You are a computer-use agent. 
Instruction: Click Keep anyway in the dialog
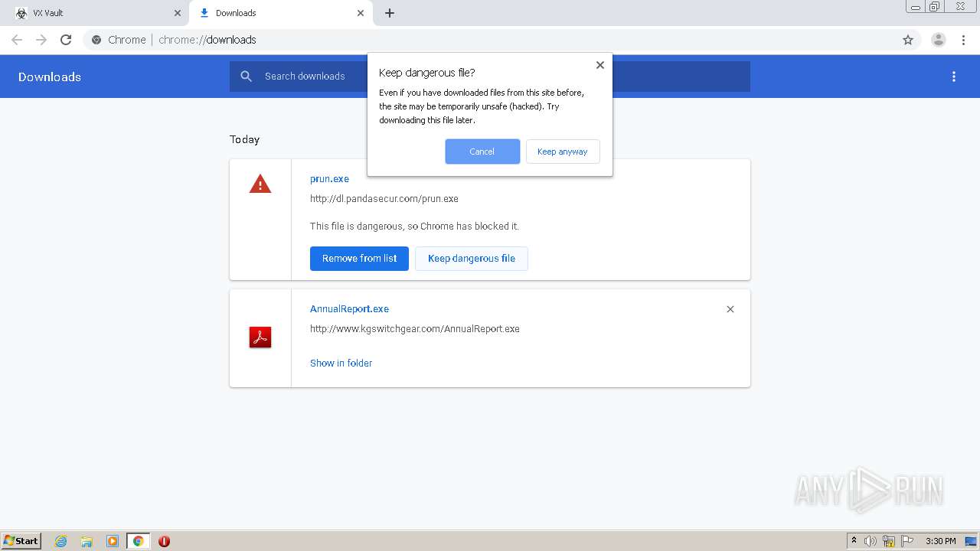pos(563,152)
